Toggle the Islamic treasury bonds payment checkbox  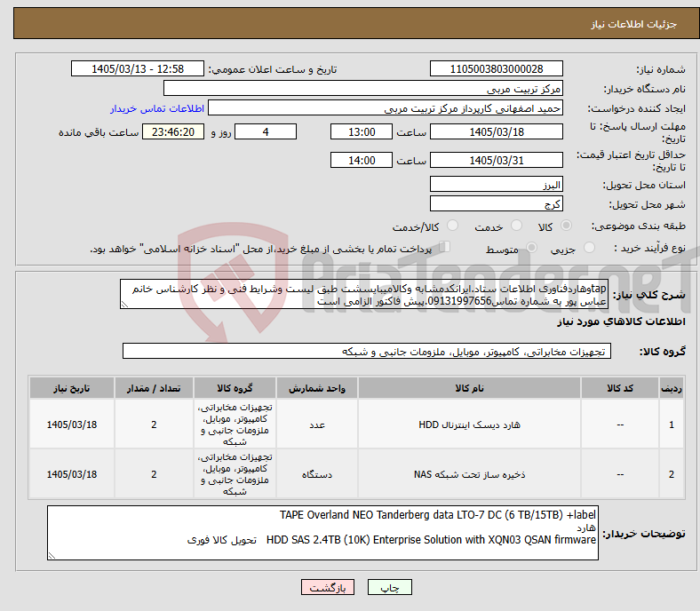445,247
